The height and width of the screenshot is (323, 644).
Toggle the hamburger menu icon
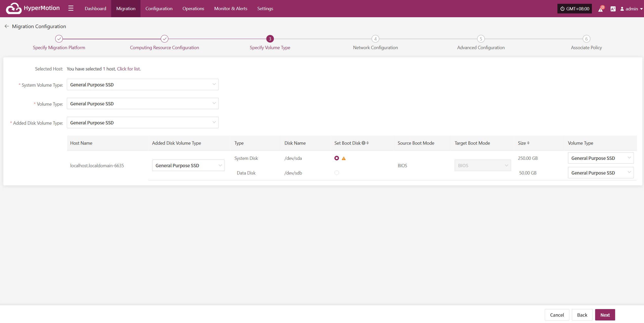coord(71,8)
